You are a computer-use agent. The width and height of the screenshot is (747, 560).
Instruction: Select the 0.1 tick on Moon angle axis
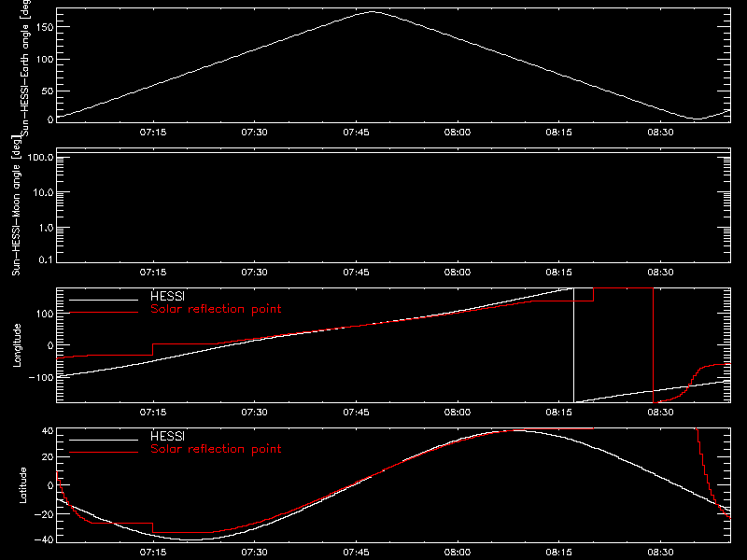tap(46, 259)
